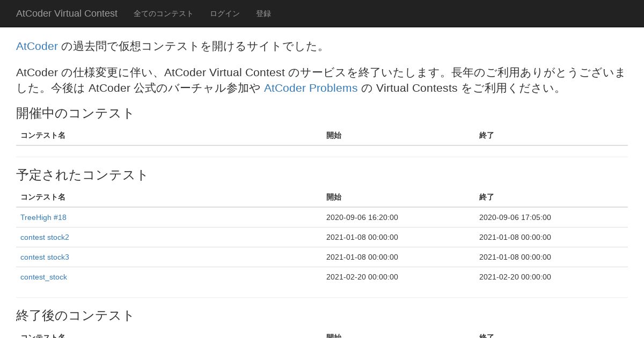Select end time 2020-09-06 17:05:00
Screen dimensions: 644x338
point(515,217)
